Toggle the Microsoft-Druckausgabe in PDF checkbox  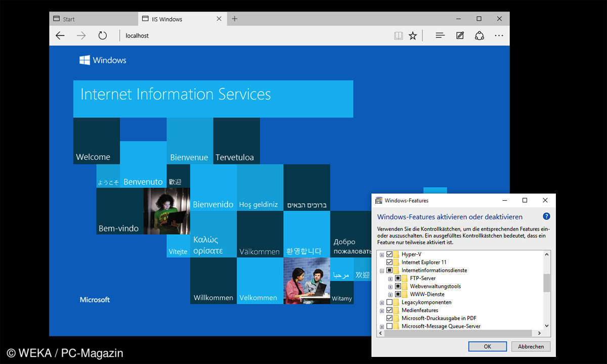click(389, 318)
